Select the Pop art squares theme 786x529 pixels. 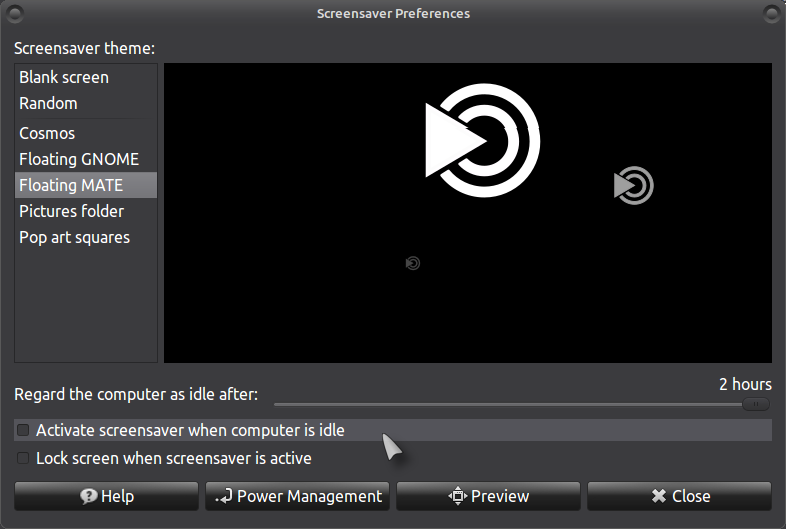86,237
